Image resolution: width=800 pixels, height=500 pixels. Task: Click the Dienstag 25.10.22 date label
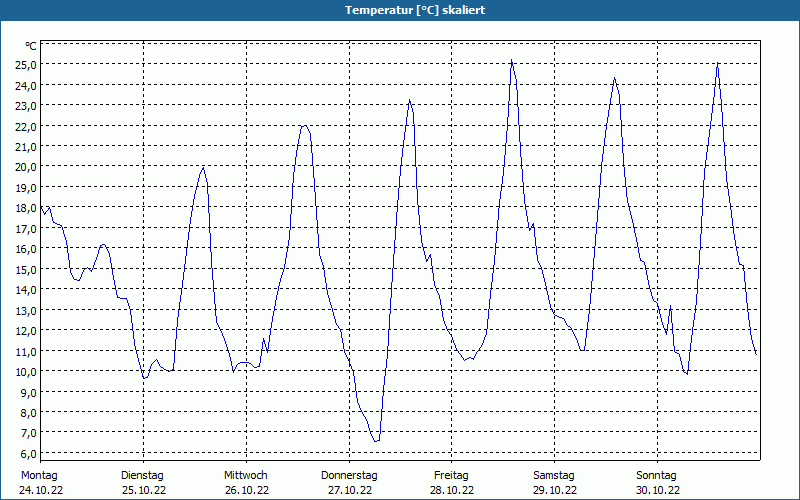click(143, 483)
